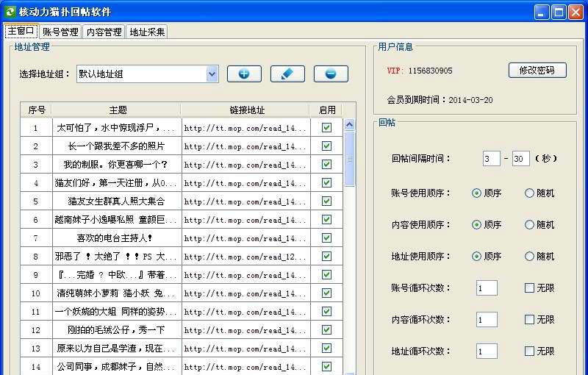
Task: Click the 账号循环次数 input field
Action: tap(487, 288)
